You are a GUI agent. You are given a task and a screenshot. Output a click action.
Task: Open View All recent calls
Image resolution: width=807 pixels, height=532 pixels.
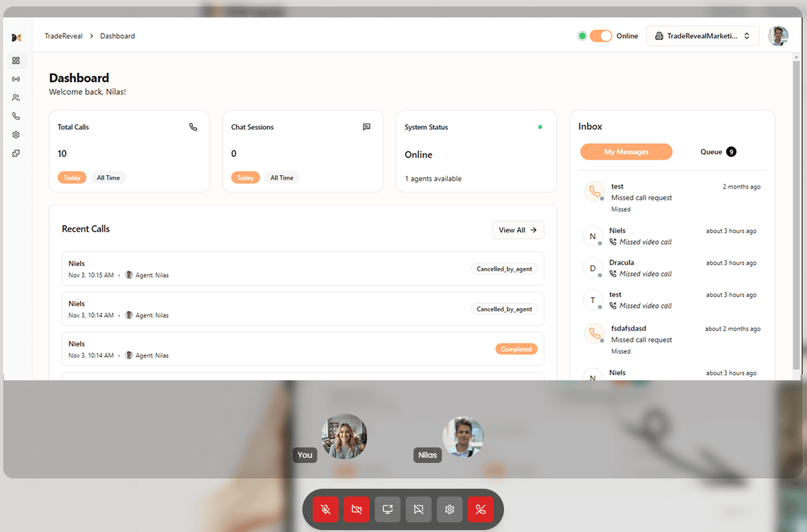[518, 230]
